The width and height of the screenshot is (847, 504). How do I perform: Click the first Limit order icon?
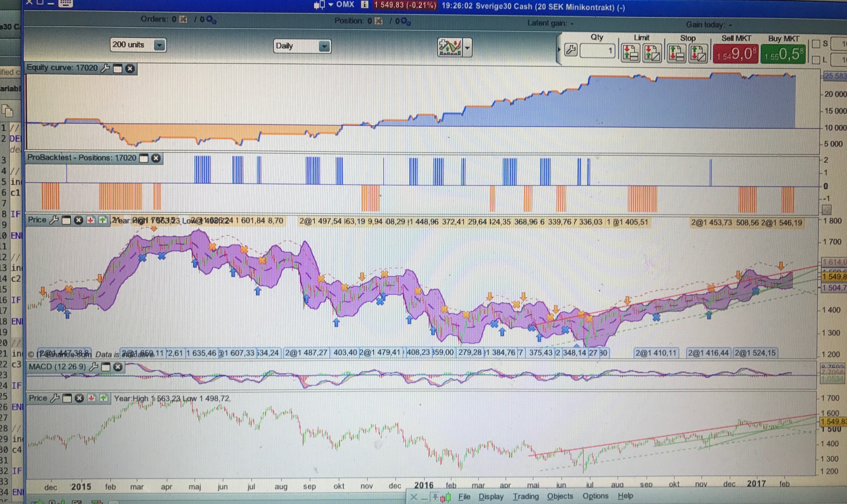(x=630, y=53)
